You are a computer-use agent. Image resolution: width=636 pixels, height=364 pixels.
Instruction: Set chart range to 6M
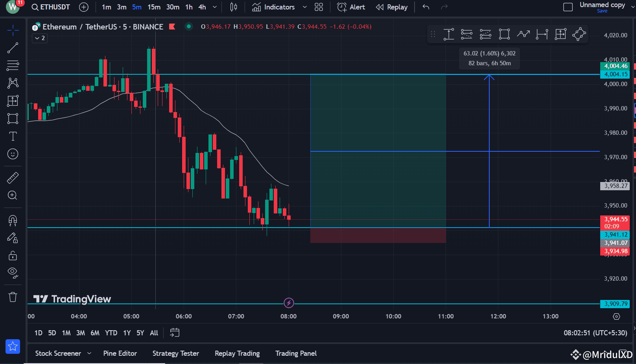[95, 333]
